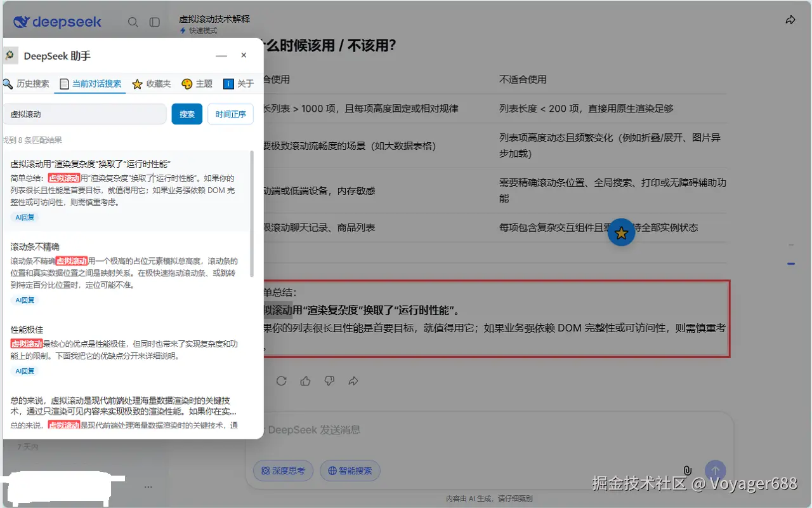Click the gray position marker on the right edge
The height and width of the screenshot is (508, 812).
(x=791, y=245)
